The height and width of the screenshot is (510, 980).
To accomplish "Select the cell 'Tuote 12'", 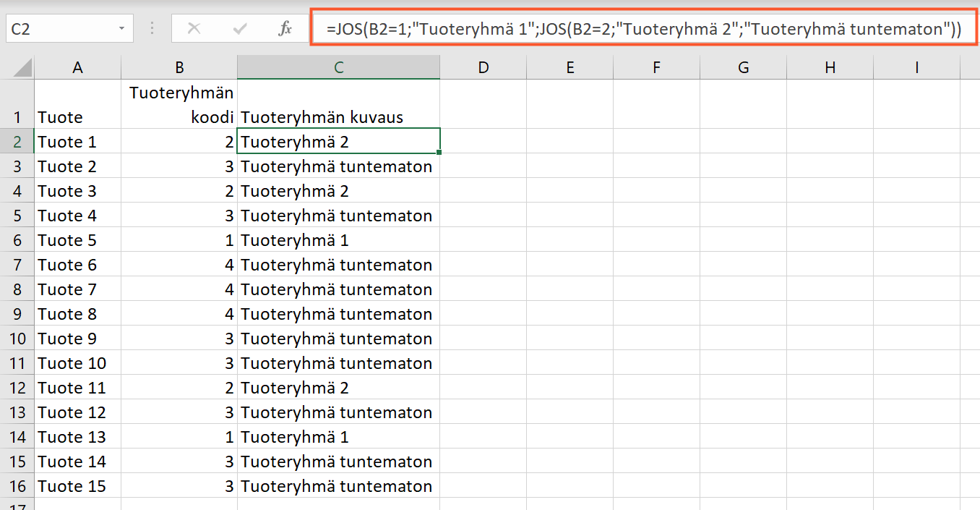I will 78,412.
